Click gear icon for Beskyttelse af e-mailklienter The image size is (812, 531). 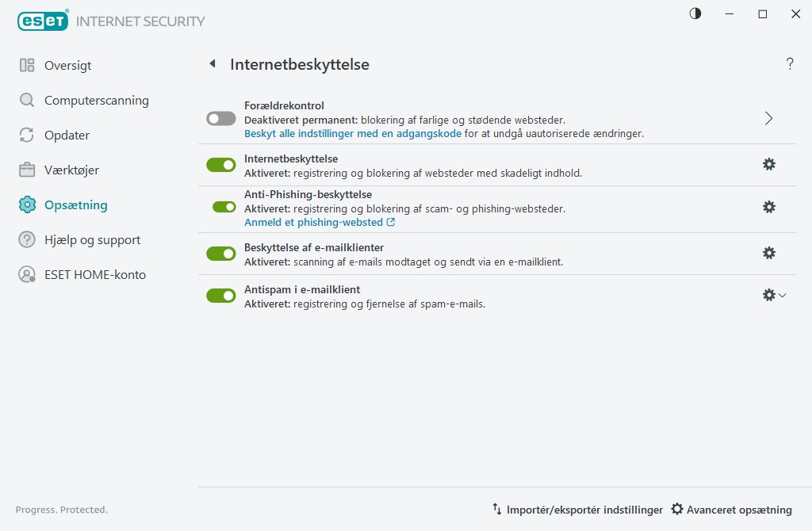tap(768, 253)
